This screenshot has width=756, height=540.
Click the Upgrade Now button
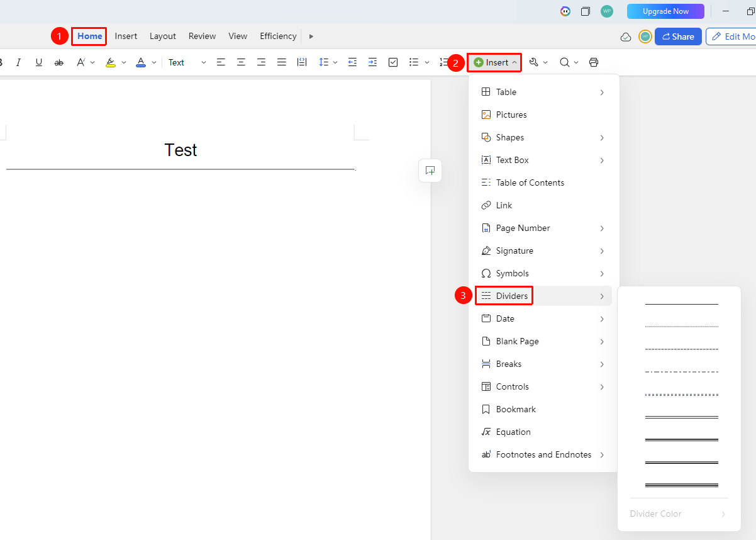click(665, 11)
